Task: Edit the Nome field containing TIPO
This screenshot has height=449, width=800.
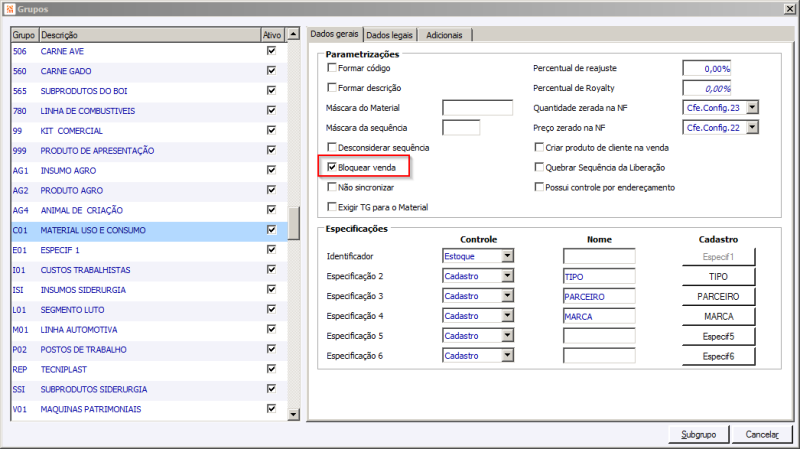Action: (599, 276)
